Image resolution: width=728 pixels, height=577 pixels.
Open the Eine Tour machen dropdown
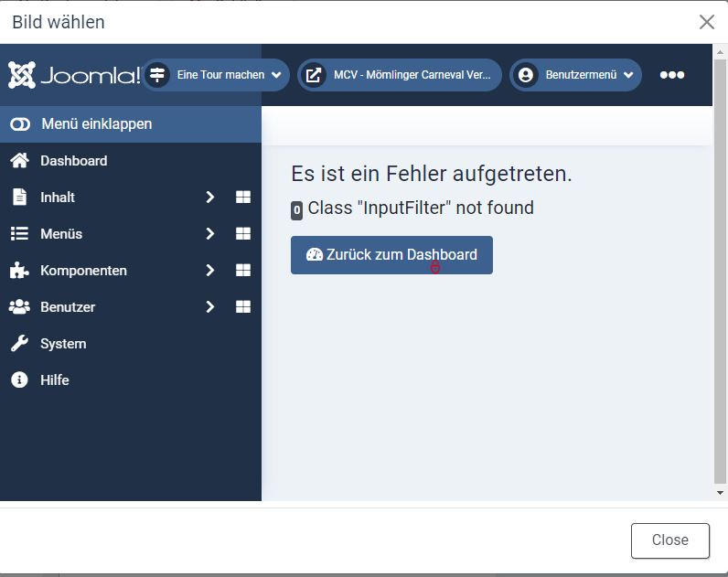[x=218, y=75]
